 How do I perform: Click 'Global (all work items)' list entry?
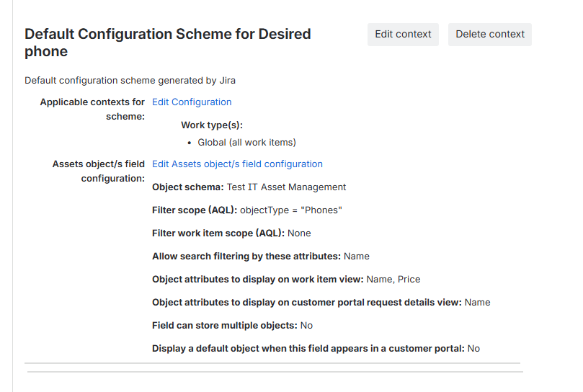click(247, 143)
